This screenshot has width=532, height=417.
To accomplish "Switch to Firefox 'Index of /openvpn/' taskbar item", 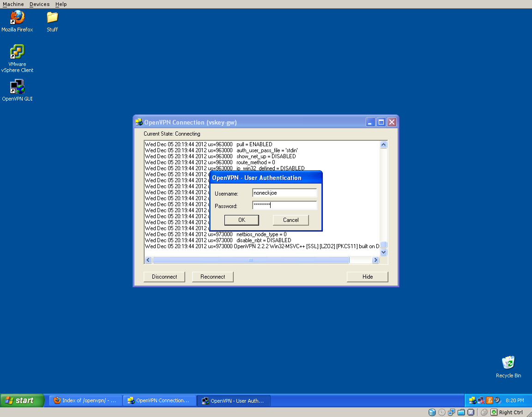I will (85, 400).
